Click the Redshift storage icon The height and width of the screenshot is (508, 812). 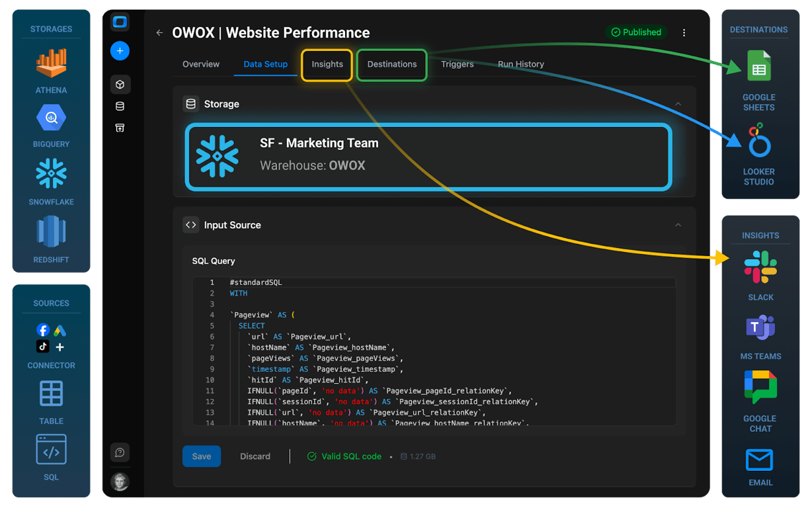[x=51, y=232]
